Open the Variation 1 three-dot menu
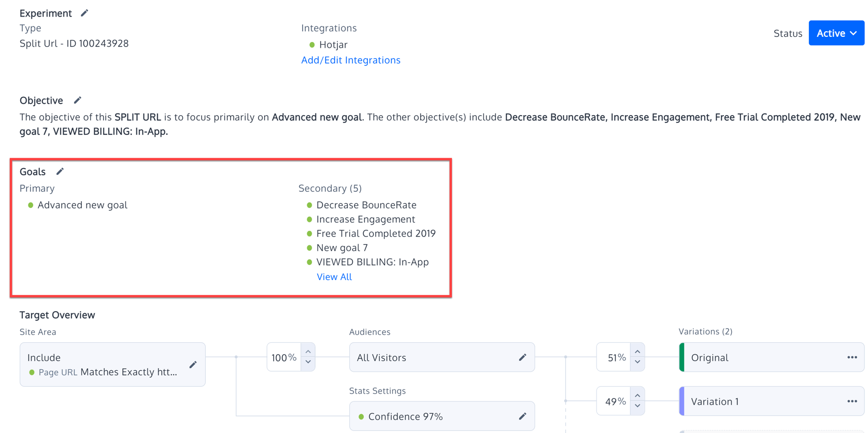 tap(852, 401)
